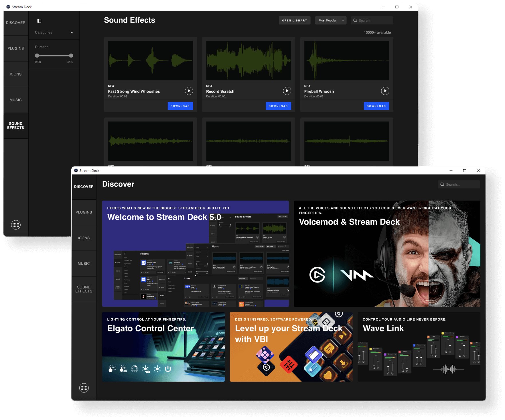
Task: Collapse the filter sidebar panel icon
Action: pos(40,21)
